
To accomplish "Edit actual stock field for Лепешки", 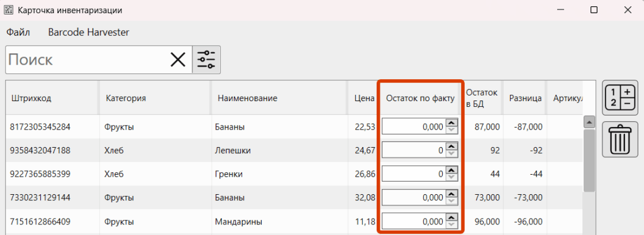I will click(x=413, y=151).
